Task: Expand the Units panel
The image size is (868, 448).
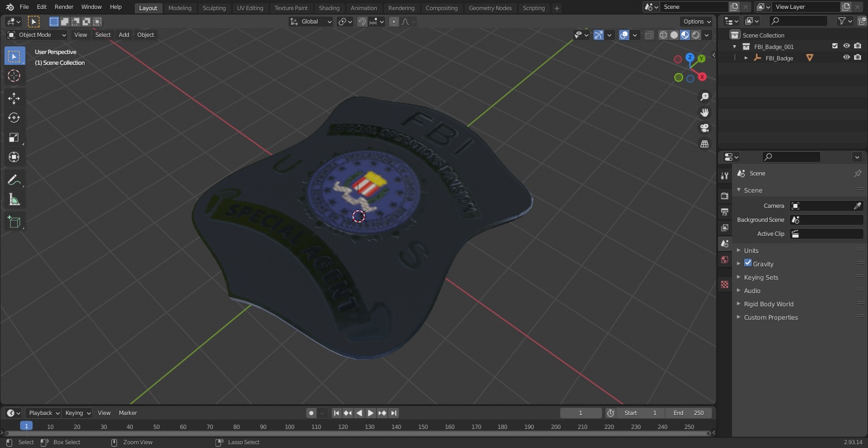Action: click(x=751, y=250)
